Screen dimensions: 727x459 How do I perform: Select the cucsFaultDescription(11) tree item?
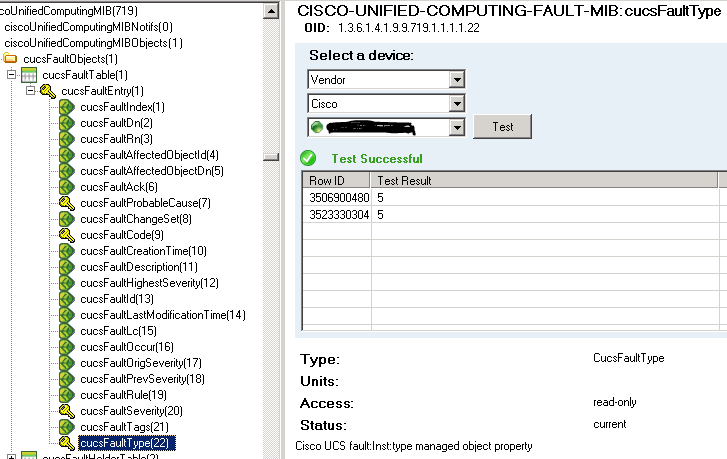[139, 267]
